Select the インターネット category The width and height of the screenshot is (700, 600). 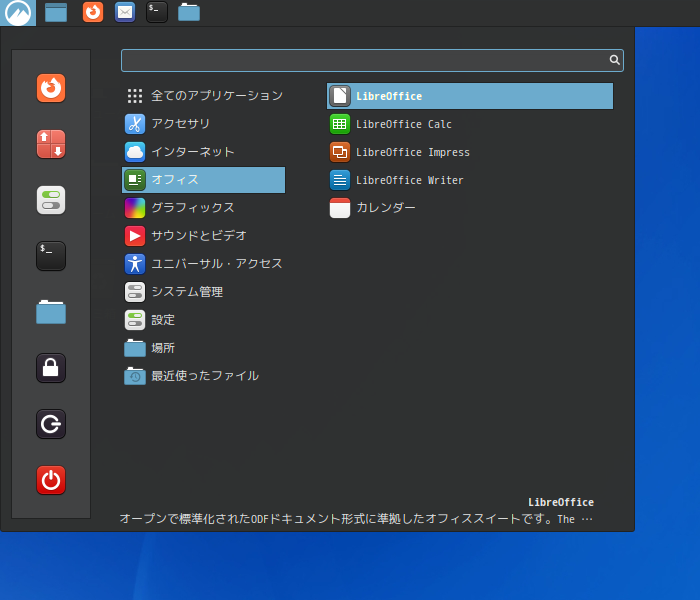pyautogui.click(x=204, y=152)
